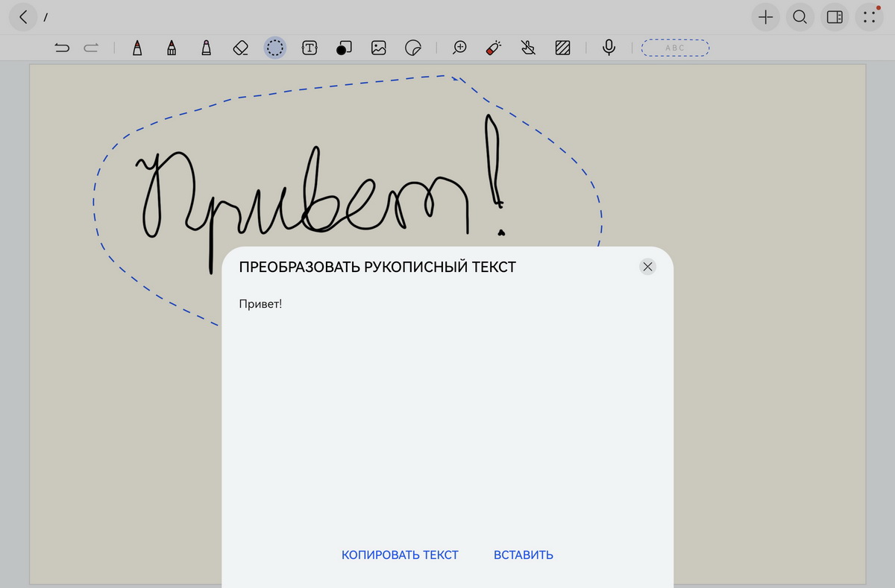Open the four-dot more options menu
This screenshot has width=895, height=588.
[869, 17]
